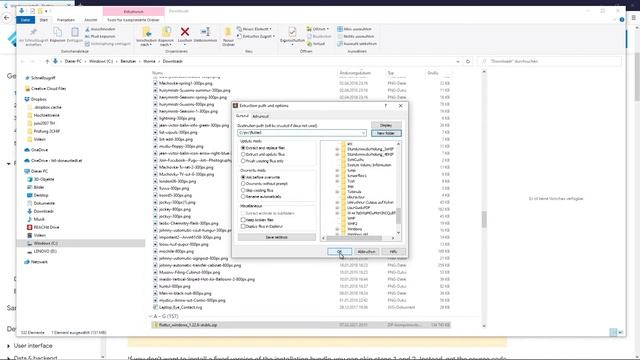Click the Save settings button
This screenshot has width=640, height=360.
click(x=277, y=237)
